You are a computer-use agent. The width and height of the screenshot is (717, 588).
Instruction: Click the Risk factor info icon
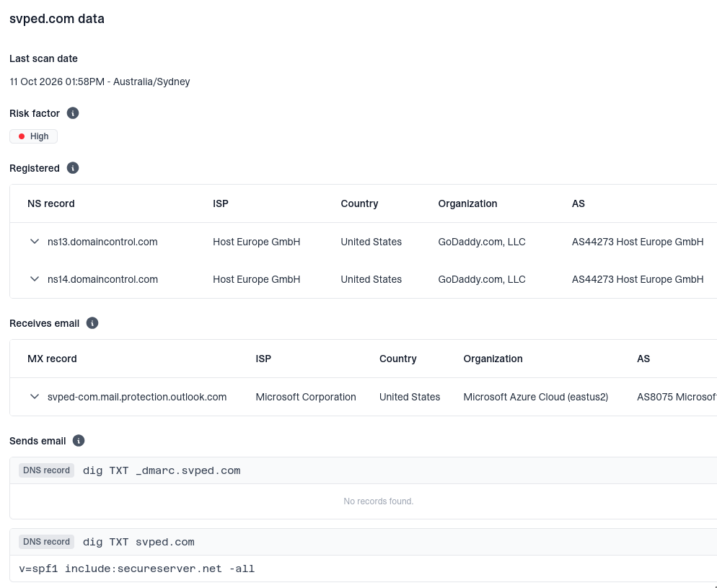coord(73,113)
